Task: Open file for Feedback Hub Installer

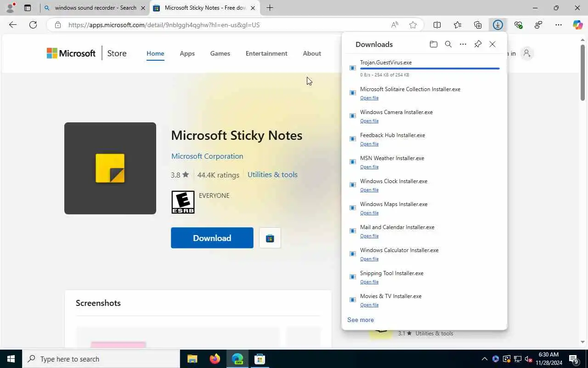Action: (369, 144)
